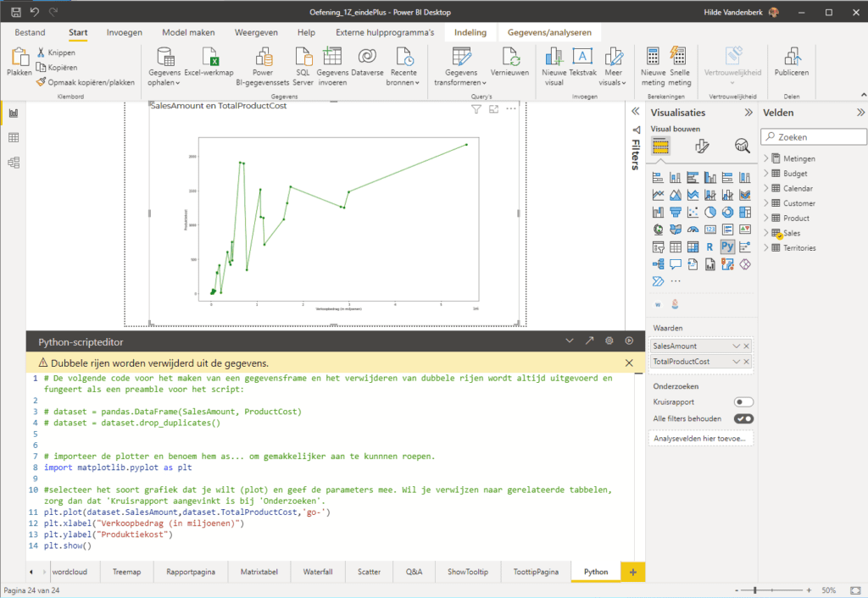Image resolution: width=868 pixels, height=598 pixels.
Task: Toggle the Alle filters behouden switch
Action: [743, 418]
